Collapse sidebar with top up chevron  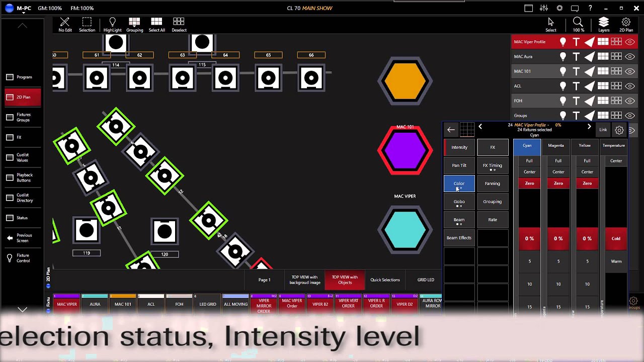(22, 25)
